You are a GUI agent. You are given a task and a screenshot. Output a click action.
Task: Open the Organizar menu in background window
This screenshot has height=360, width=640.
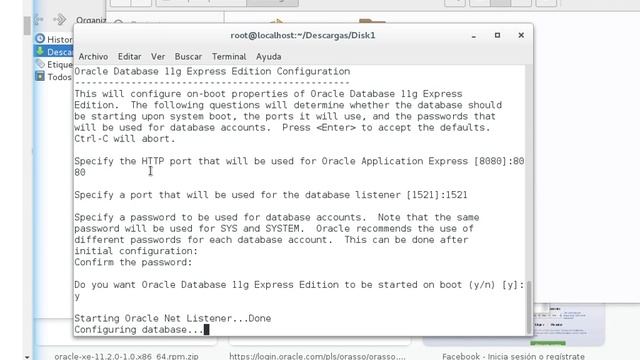(91, 20)
